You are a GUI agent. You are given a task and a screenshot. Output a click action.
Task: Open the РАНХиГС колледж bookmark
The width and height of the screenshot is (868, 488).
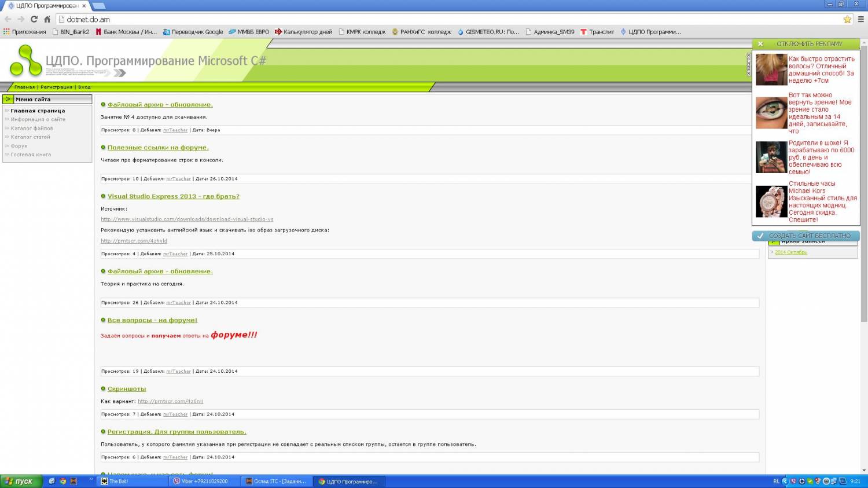pyautogui.click(x=422, y=32)
